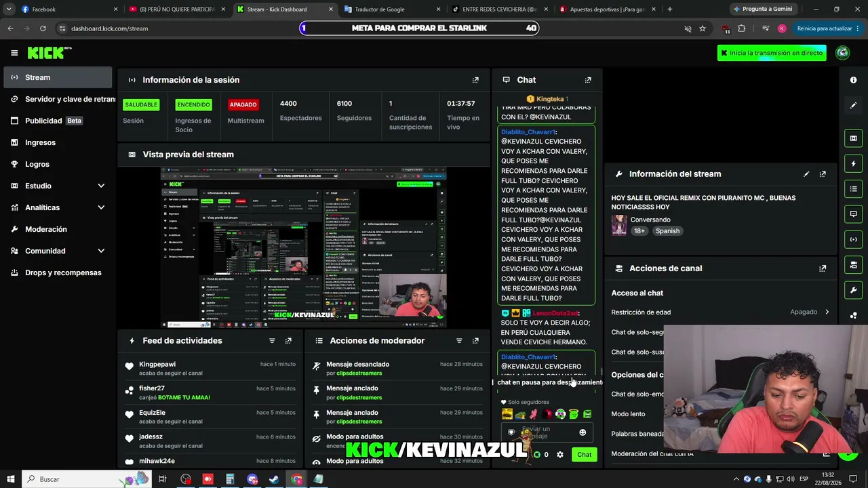This screenshot has height=488, width=868.
Task: Show hidden system tray icons chevron
Action: click(x=736, y=479)
